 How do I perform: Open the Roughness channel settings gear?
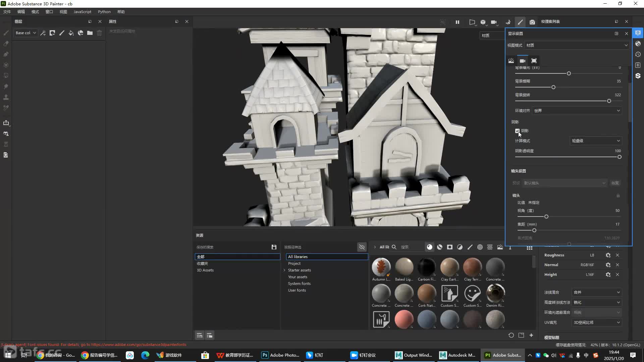(x=608, y=255)
